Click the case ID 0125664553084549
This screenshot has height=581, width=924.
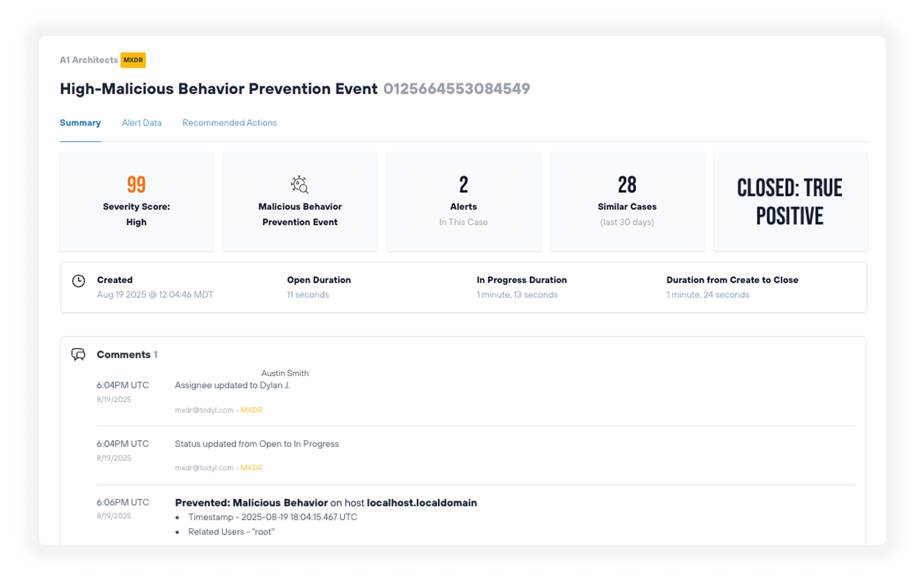(457, 89)
